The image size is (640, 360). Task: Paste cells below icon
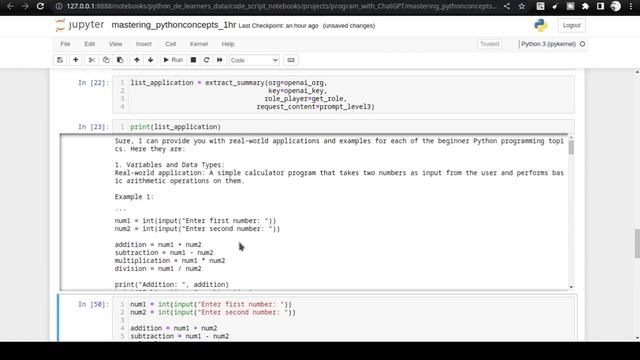click(x=120, y=60)
